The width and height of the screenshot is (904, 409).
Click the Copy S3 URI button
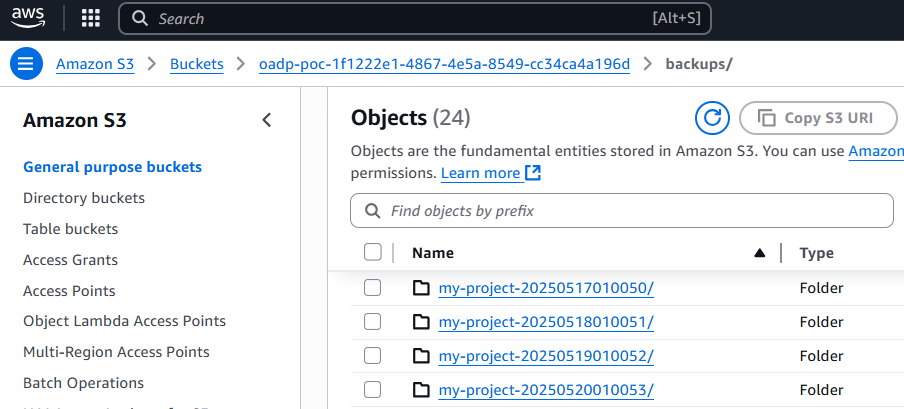tap(818, 118)
